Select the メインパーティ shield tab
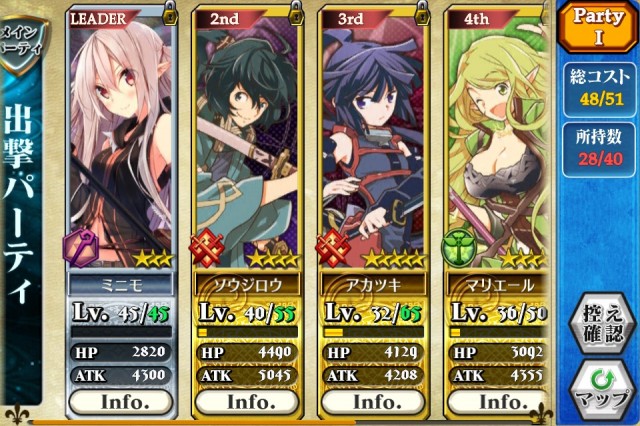Image resolution: width=640 pixels, height=426 pixels. [22, 45]
